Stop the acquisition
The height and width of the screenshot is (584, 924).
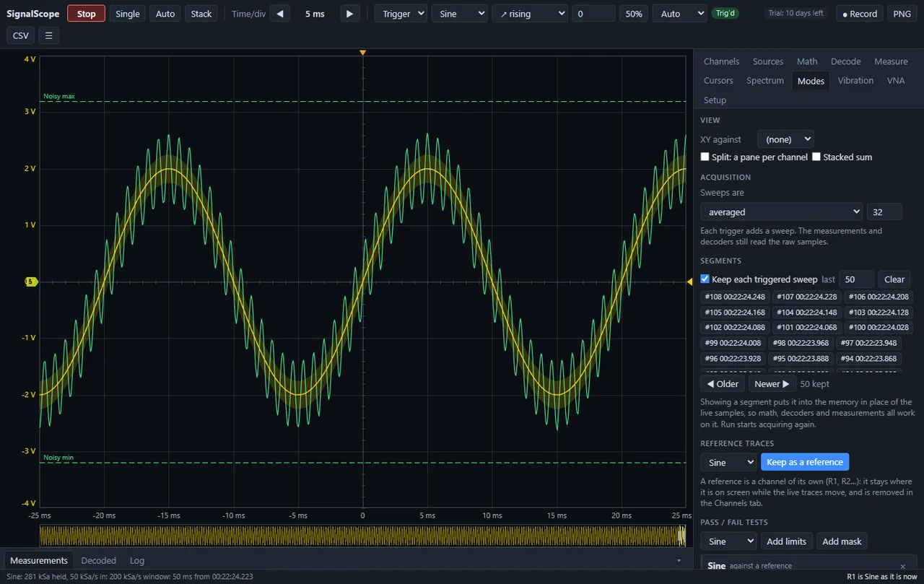pyautogui.click(x=87, y=14)
